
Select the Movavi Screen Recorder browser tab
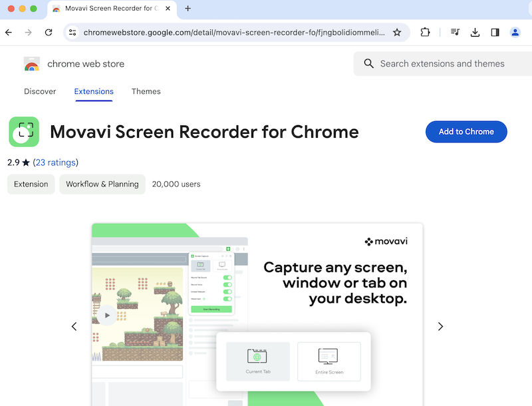tap(112, 9)
